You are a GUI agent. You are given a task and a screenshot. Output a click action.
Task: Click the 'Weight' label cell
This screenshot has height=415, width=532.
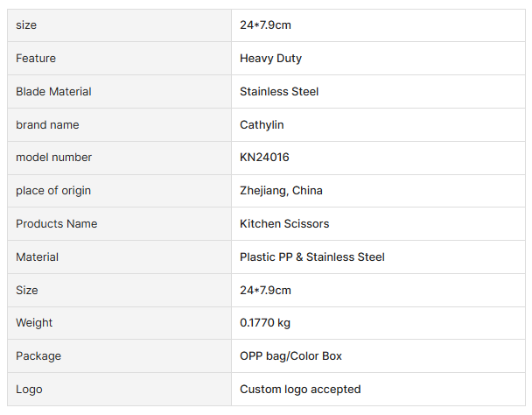click(x=34, y=323)
